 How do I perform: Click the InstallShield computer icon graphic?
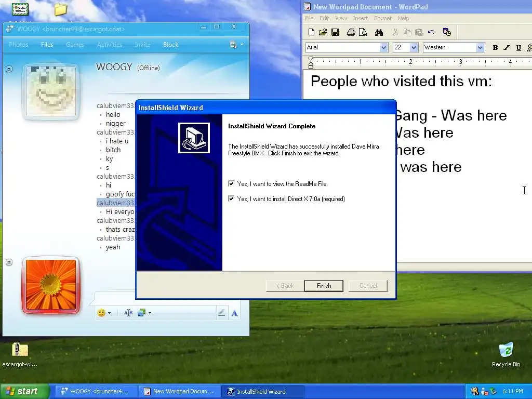pos(194,138)
